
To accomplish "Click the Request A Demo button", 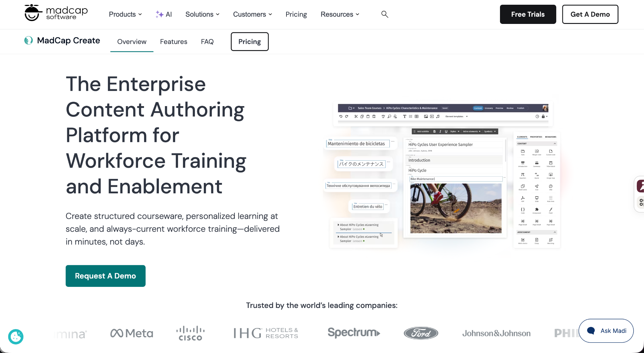I will (x=106, y=276).
